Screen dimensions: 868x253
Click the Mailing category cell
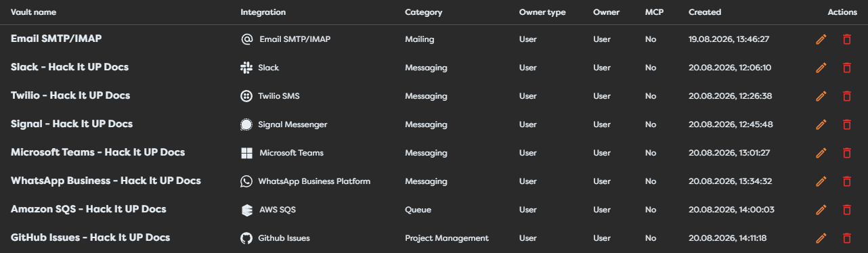[x=420, y=39]
